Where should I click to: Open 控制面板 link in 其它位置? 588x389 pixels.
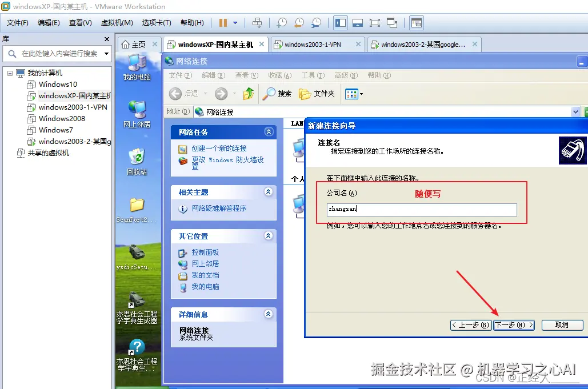[x=205, y=252]
